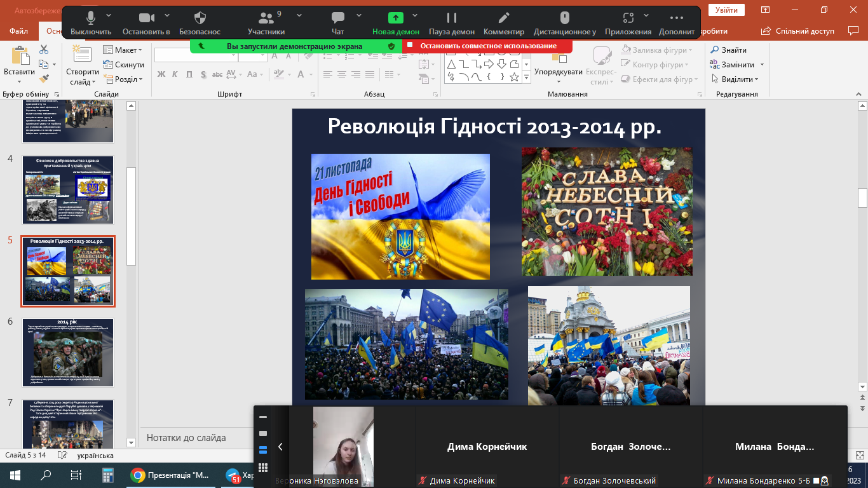Open the Файл menu tab
The width and height of the screenshot is (868, 488).
[x=18, y=31]
